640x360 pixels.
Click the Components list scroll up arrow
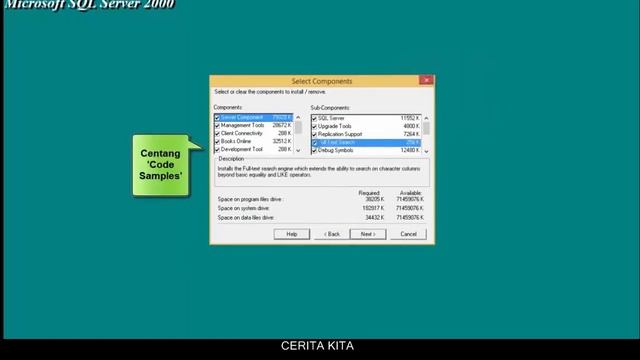298,118
